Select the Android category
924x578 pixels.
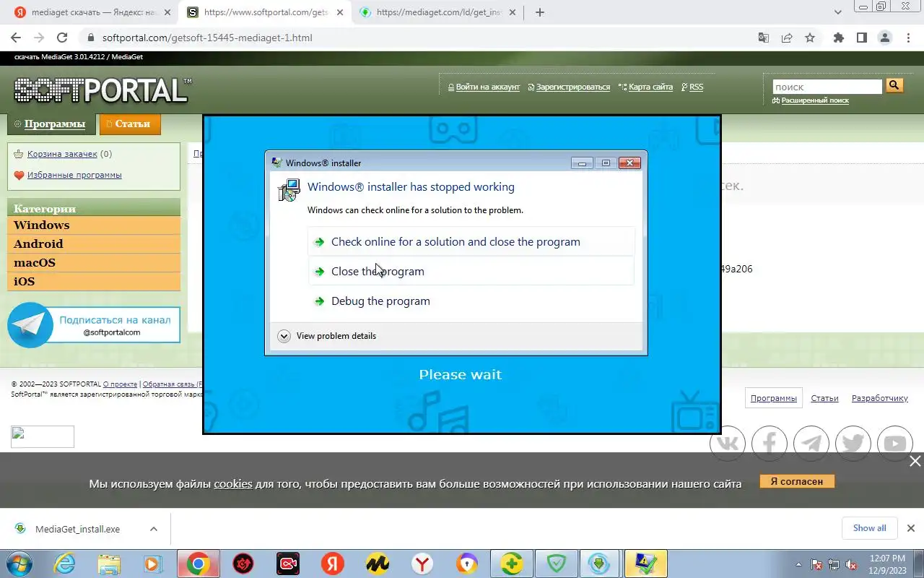coord(94,243)
